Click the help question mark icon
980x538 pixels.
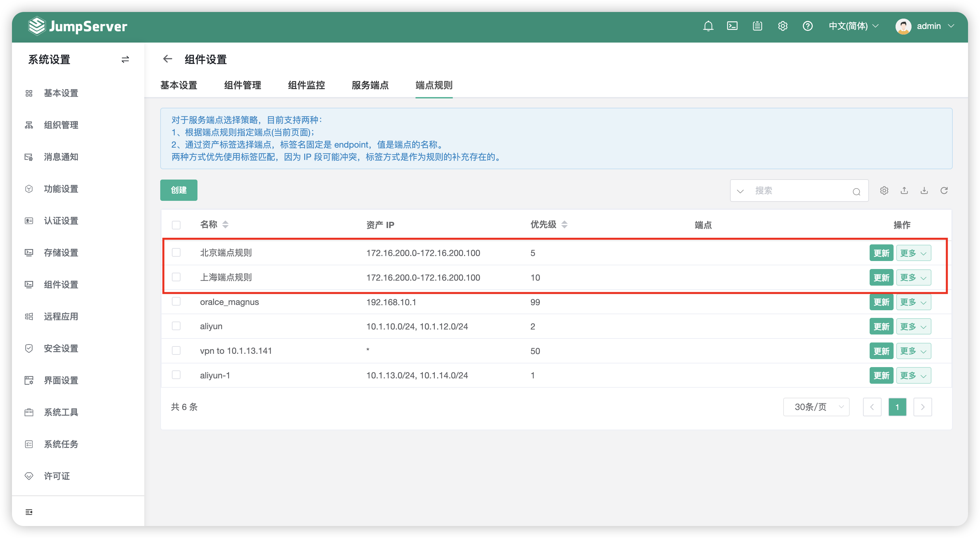point(807,26)
